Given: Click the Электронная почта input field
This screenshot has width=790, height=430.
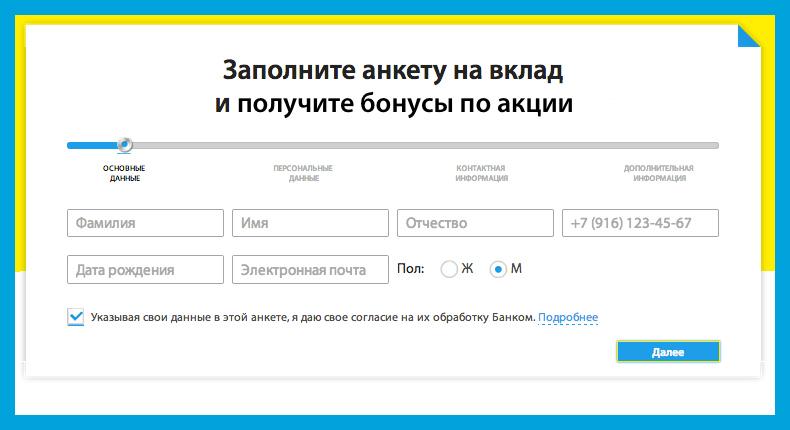Looking at the screenshot, I should point(310,270).
